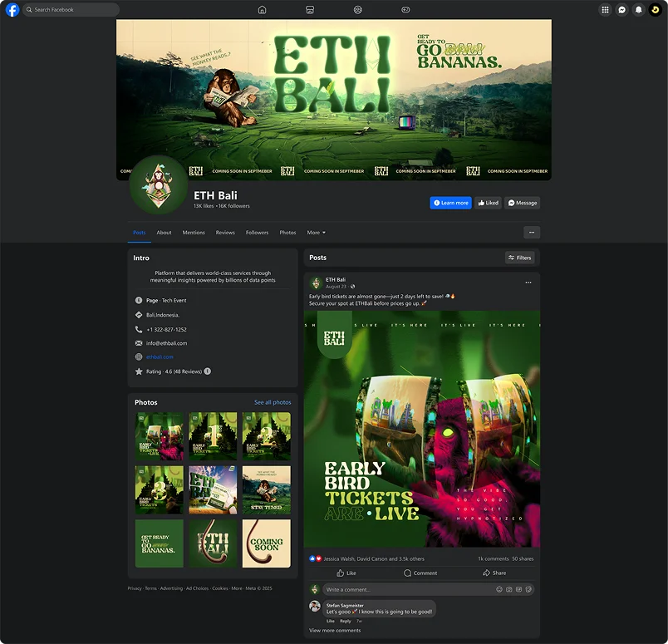Click the public audience globe icon

pos(352,287)
